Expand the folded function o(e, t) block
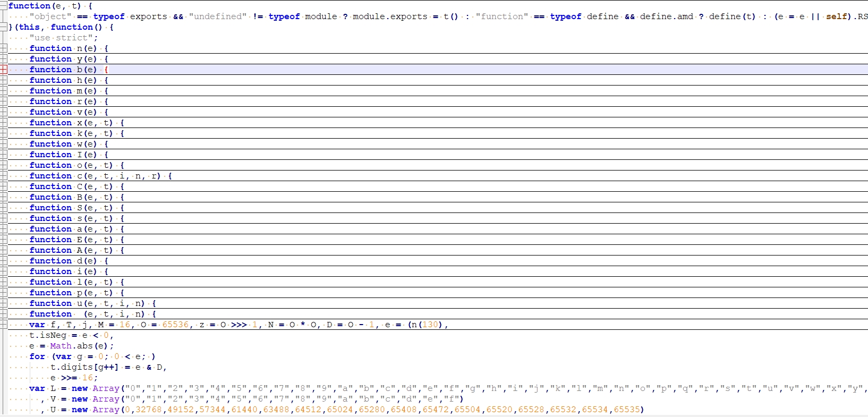This screenshot has width=868, height=417. click(x=4, y=165)
